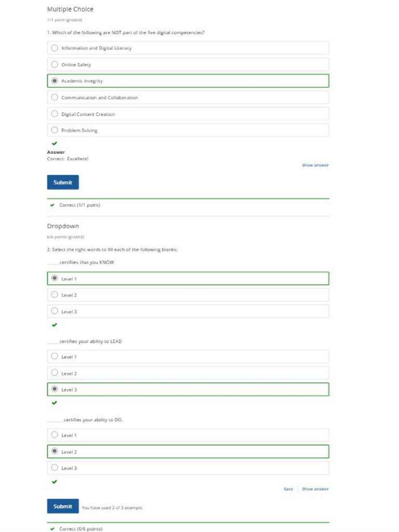
Task: Pick Level 3 for the DO blank
Action: point(55,468)
